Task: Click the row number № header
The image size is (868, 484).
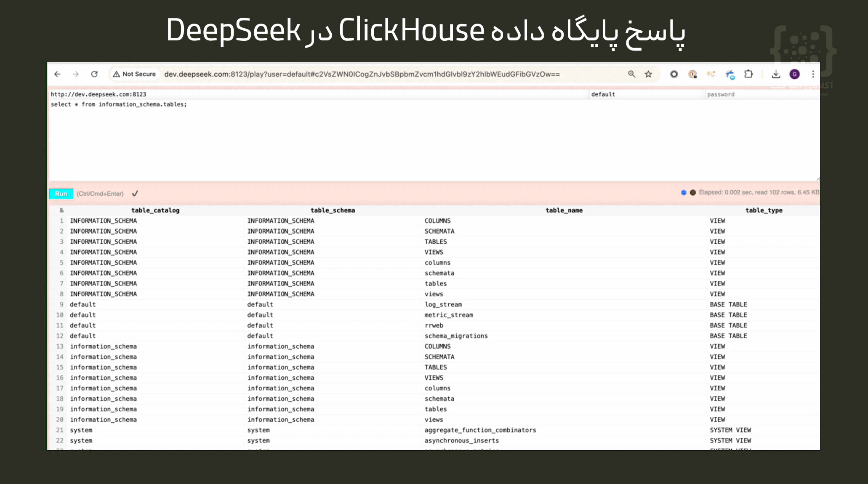Action: coord(61,210)
